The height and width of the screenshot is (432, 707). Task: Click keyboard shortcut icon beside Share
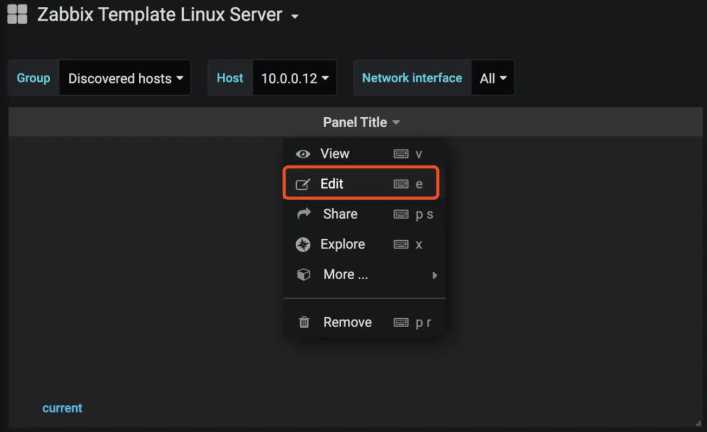(x=401, y=214)
